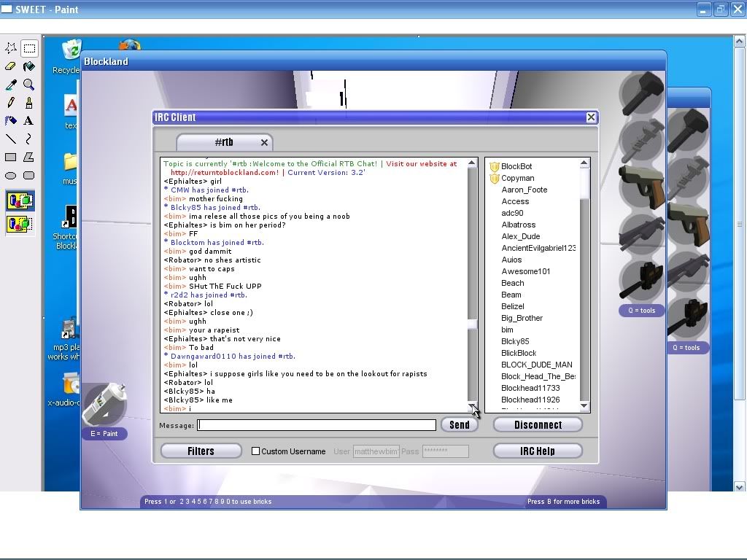
Task: Click the Send button
Action: pyautogui.click(x=460, y=425)
